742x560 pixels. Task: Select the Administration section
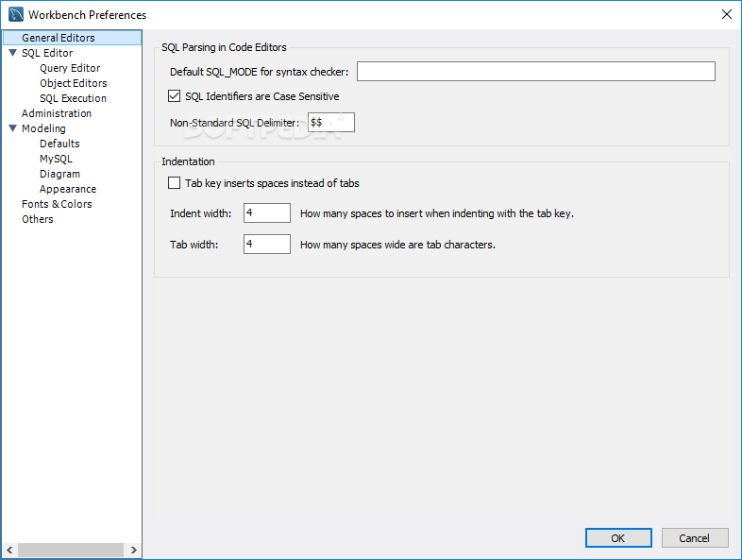[57, 113]
